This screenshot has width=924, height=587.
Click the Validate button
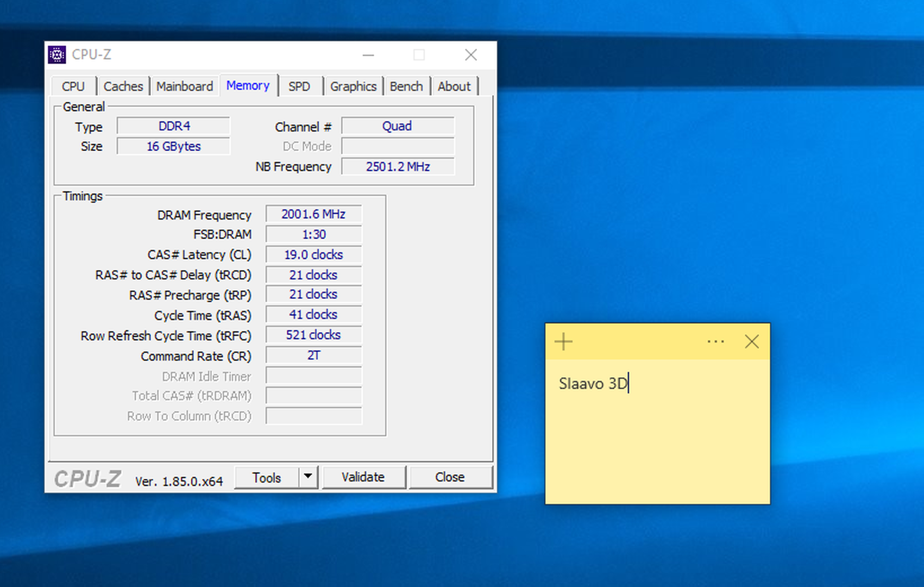point(363,477)
